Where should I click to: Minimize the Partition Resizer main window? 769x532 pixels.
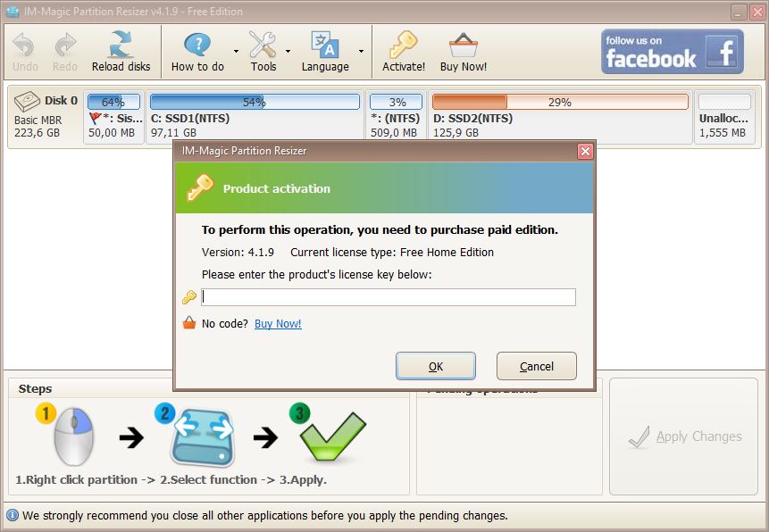click(x=738, y=12)
